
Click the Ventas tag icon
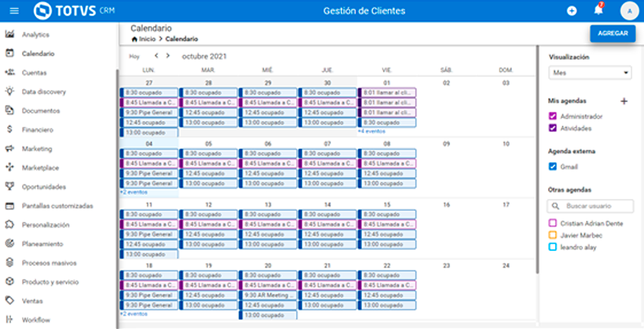(x=9, y=301)
